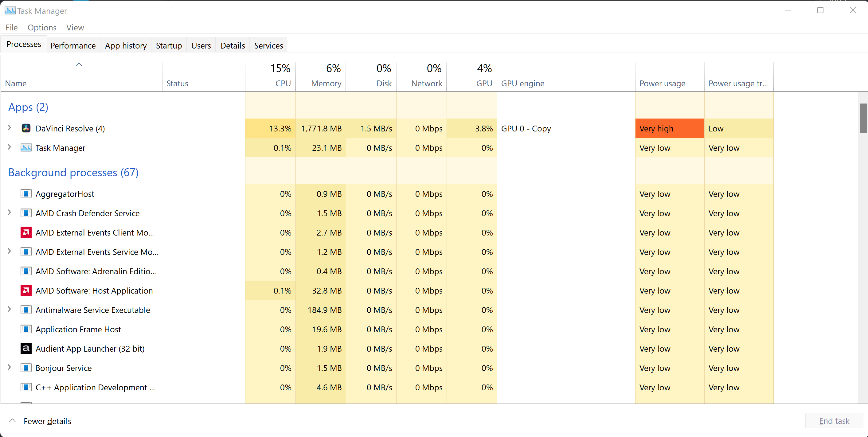Switch to the Details tab

233,45
